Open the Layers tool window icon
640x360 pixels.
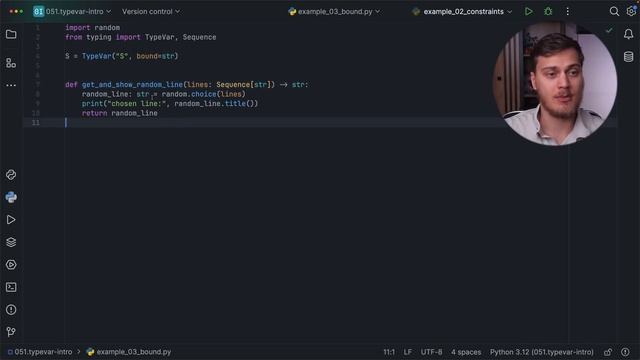tap(11, 242)
